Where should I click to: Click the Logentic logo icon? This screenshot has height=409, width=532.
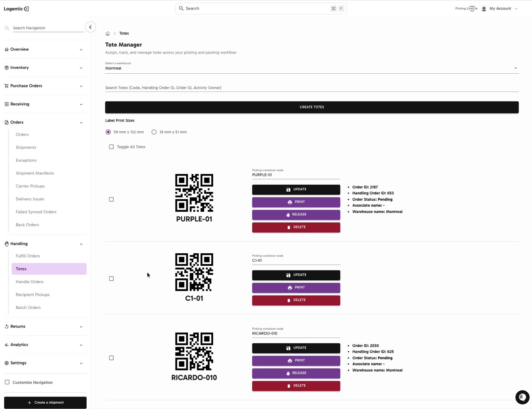(27, 9)
